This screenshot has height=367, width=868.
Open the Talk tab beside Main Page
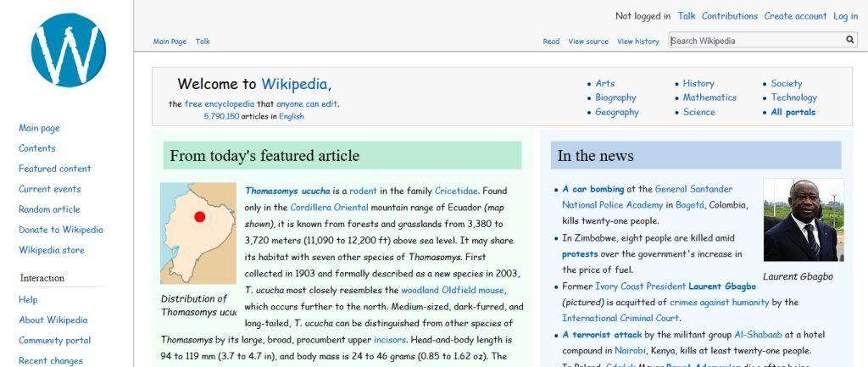click(x=203, y=42)
